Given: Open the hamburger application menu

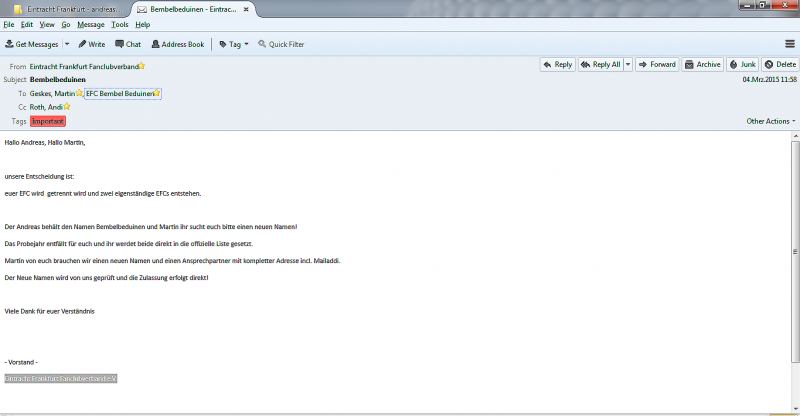Looking at the screenshot, I should tap(790, 44).
